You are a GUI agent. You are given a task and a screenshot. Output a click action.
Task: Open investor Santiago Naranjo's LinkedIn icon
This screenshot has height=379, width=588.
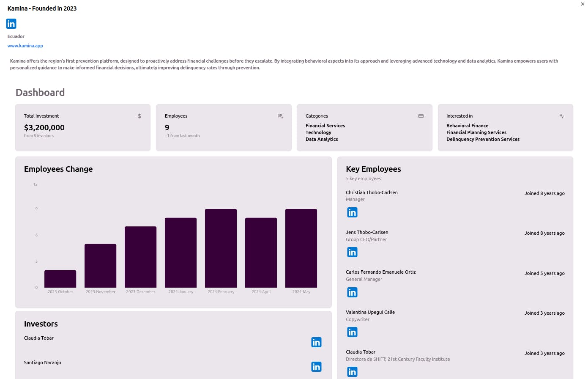click(316, 367)
